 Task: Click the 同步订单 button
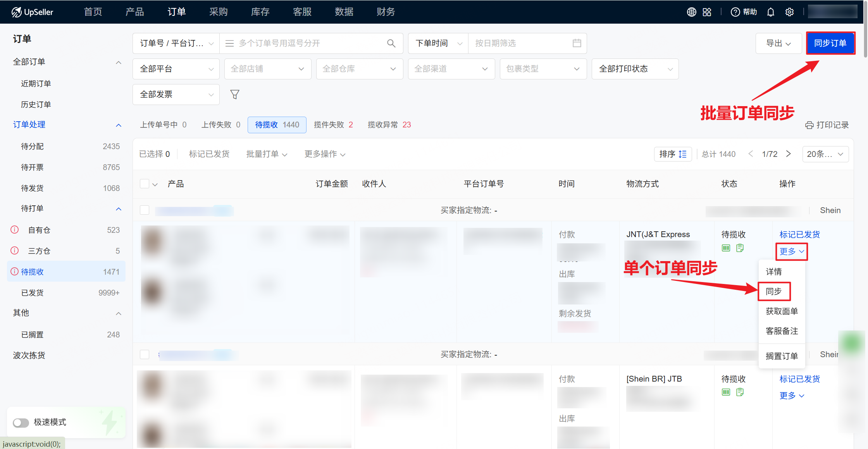[x=830, y=43]
